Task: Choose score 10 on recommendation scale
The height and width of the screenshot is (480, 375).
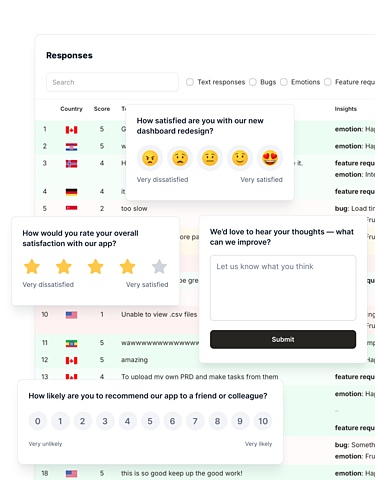Action: point(263,421)
